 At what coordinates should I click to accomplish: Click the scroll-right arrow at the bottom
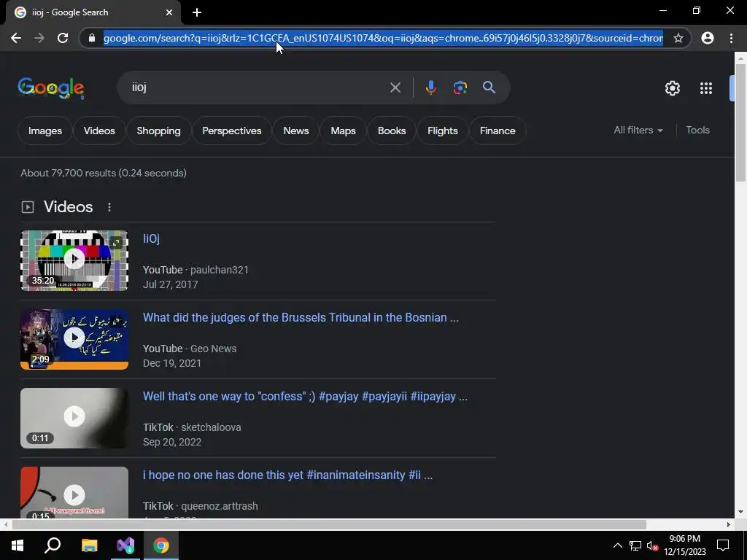click(x=729, y=524)
